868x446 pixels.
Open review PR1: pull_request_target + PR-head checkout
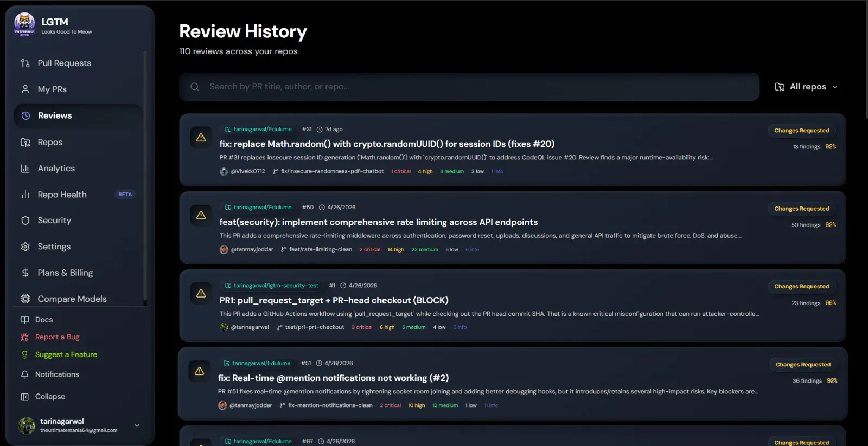(334, 300)
